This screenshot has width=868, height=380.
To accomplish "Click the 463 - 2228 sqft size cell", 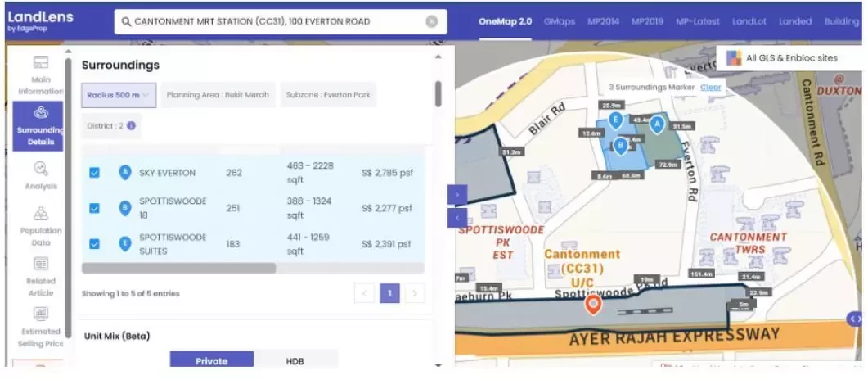I will pyautogui.click(x=311, y=173).
